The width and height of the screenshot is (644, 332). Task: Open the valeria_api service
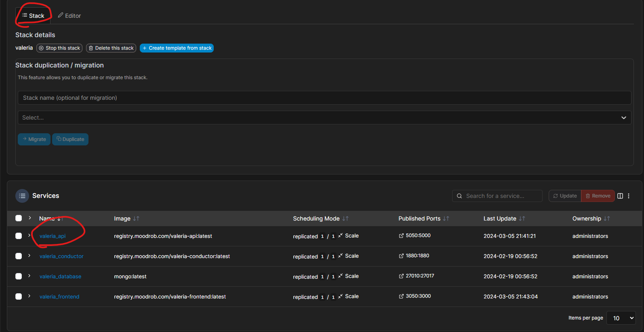click(53, 236)
